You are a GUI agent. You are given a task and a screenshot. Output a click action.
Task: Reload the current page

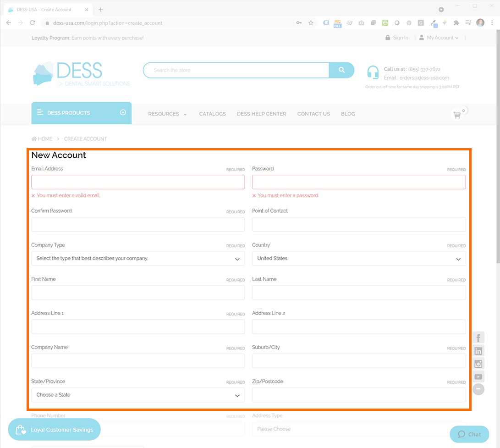click(33, 22)
